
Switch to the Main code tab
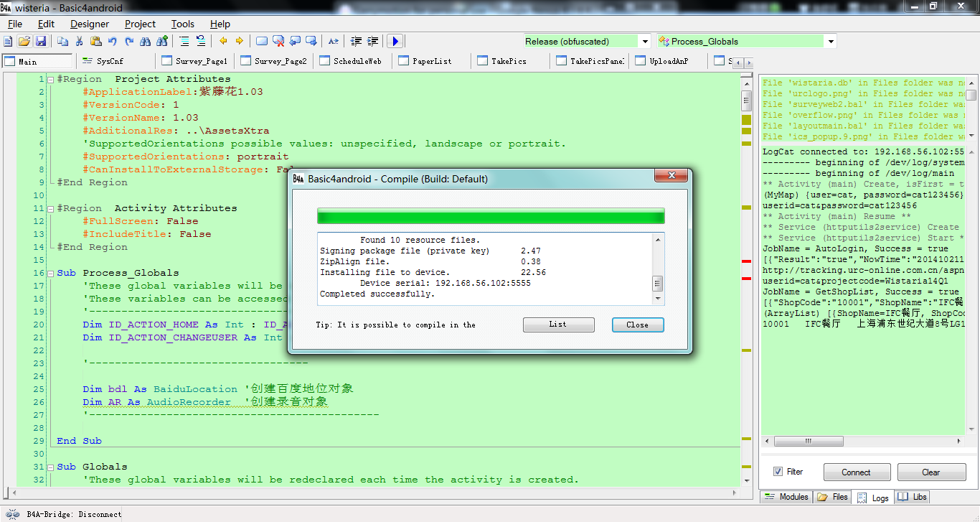coord(37,61)
